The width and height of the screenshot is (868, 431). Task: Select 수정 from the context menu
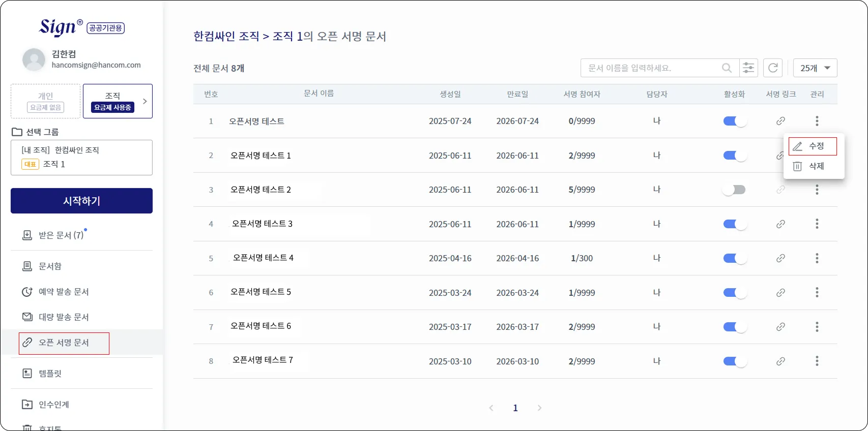click(813, 146)
